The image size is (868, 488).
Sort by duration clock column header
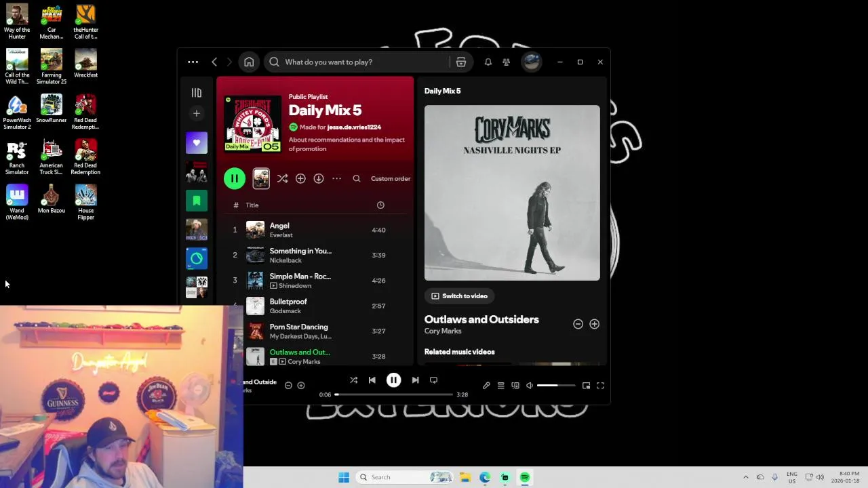[380, 205]
